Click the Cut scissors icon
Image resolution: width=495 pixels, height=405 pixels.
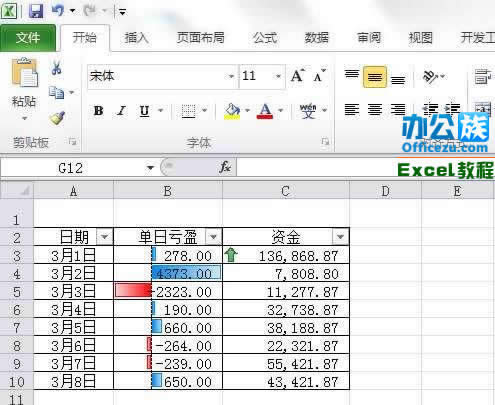click(56, 68)
